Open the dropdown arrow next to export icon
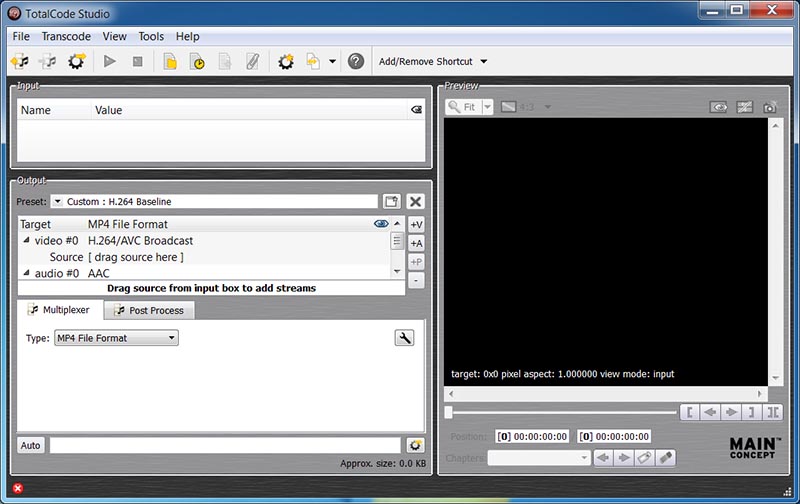The width and height of the screenshot is (800, 504). coord(333,62)
